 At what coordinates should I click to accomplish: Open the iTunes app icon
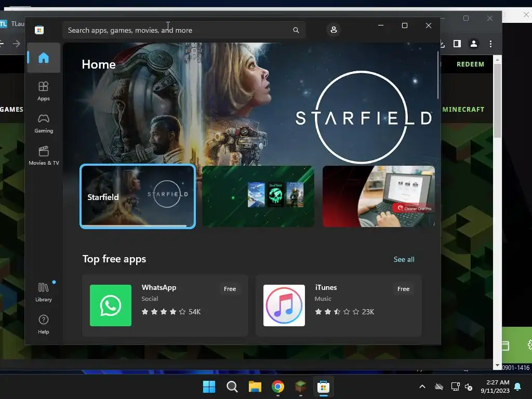(284, 305)
